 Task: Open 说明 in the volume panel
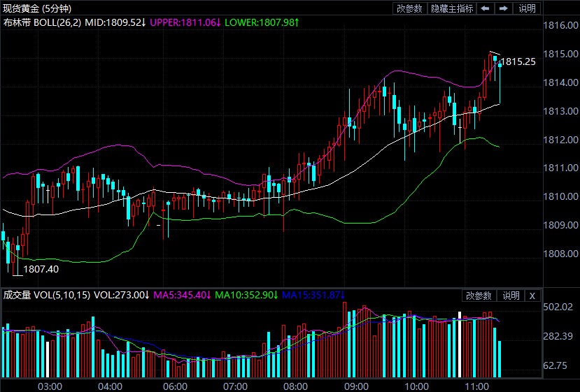511,296
